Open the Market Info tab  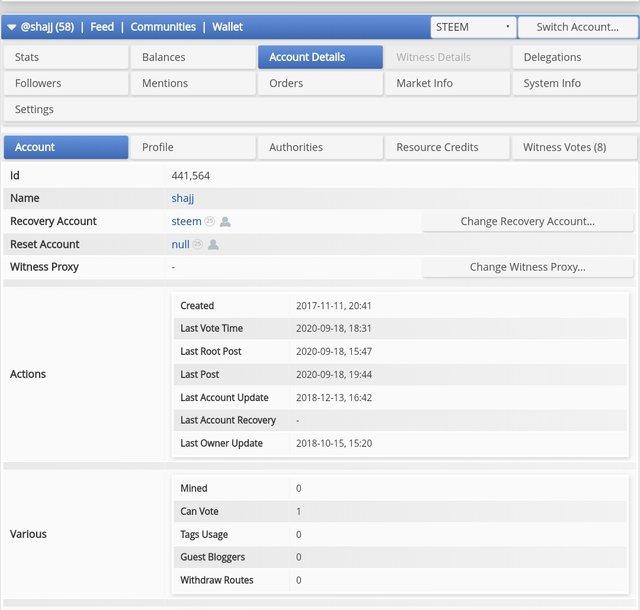(x=447, y=83)
